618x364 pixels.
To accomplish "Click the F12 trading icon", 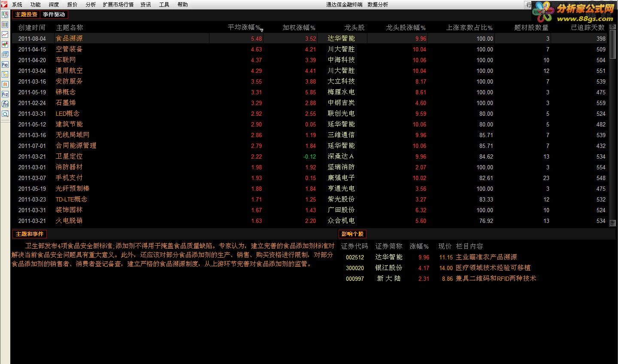I will (5, 94).
